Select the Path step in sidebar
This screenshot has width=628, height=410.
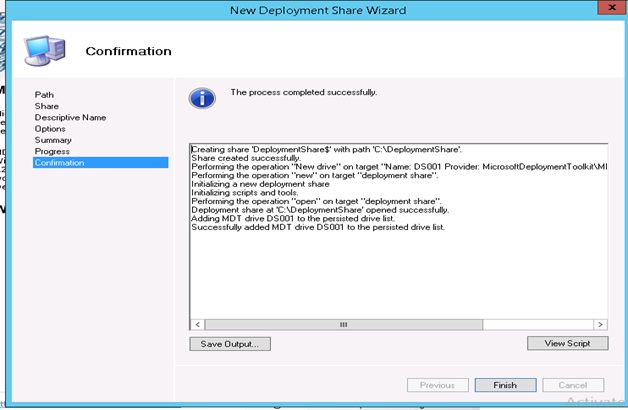click(44, 95)
